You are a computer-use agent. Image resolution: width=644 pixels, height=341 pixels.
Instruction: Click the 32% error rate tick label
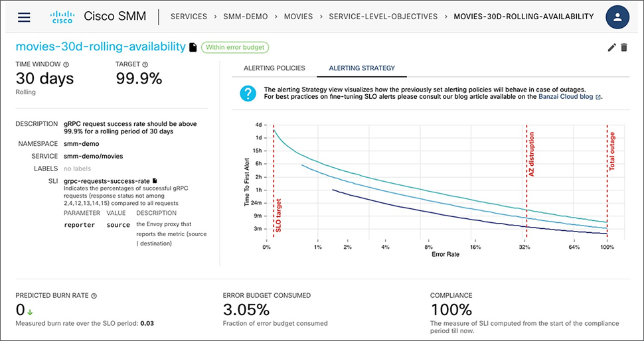click(524, 247)
